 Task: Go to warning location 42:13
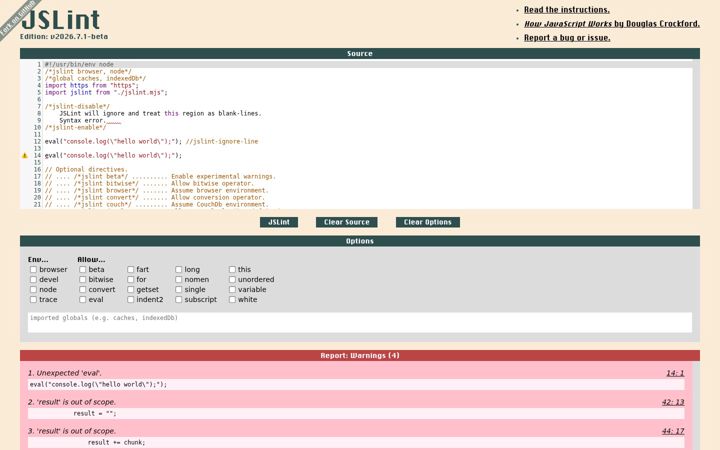tap(673, 402)
